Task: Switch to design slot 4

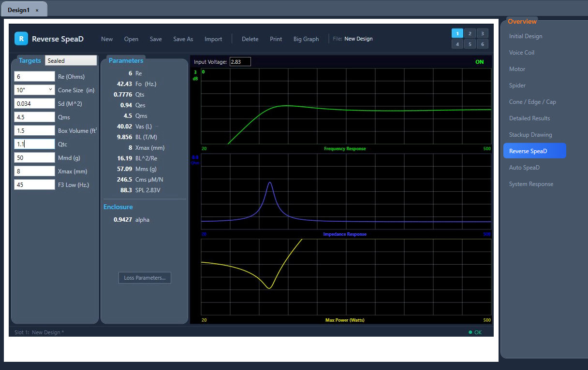Action: tap(457, 44)
